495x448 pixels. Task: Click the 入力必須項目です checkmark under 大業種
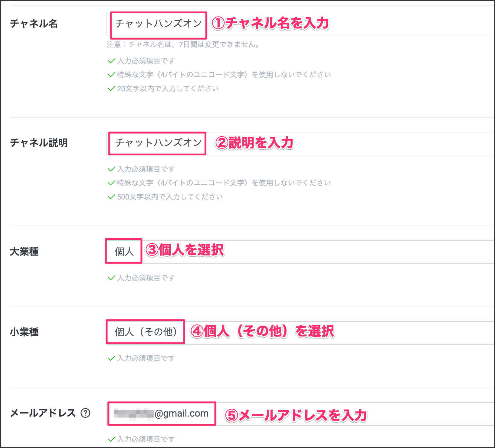(x=111, y=278)
